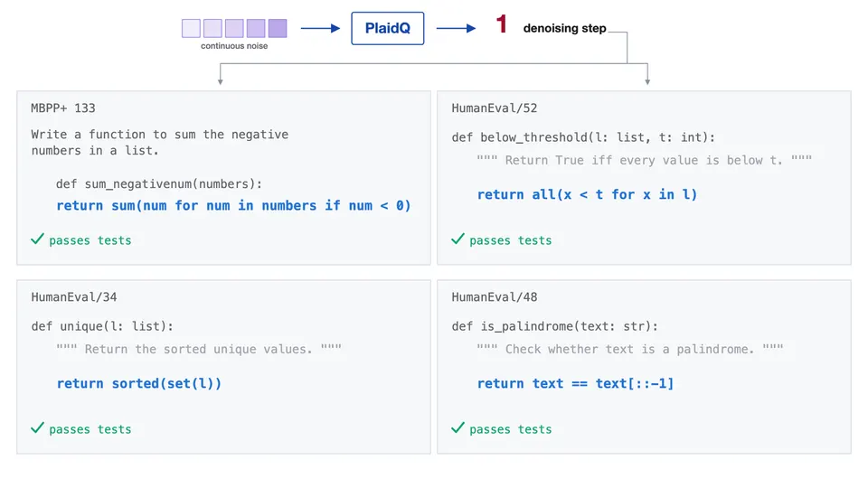
Task: Click 'Check whether text is a palindrome.' docstring
Action: pyautogui.click(x=630, y=349)
